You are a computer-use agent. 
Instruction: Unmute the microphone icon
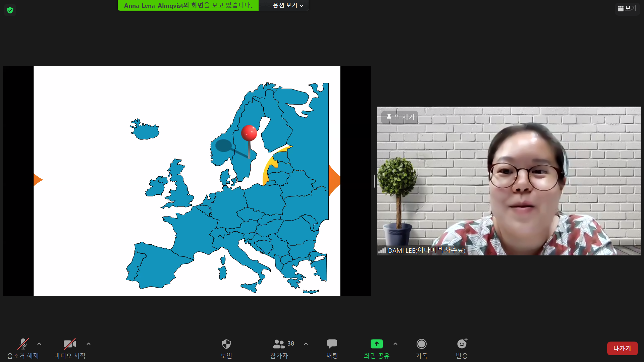pyautogui.click(x=23, y=344)
